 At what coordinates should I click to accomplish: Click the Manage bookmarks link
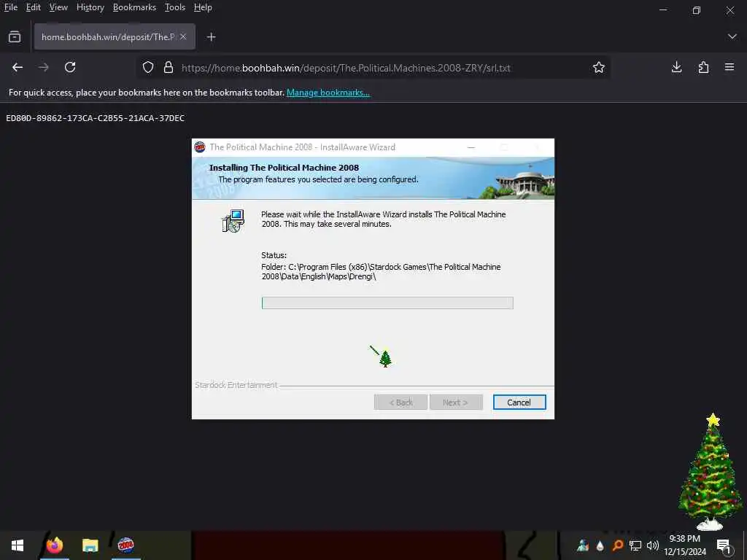point(328,93)
